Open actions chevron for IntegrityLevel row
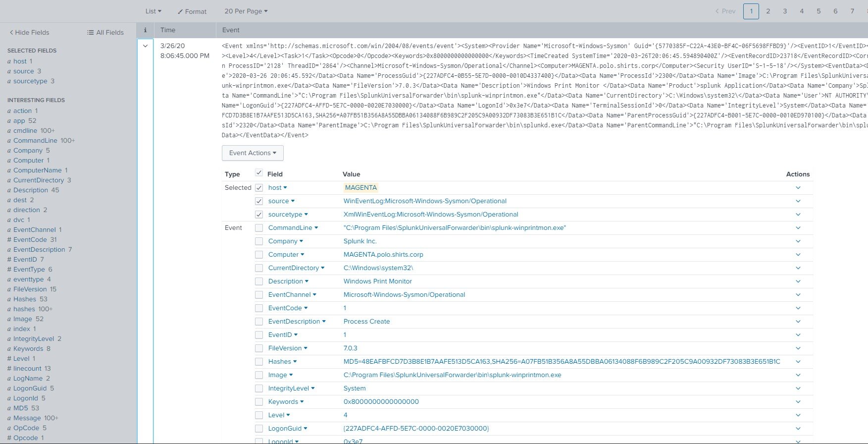The height and width of the screenshot is (444, 868). coord(798,388)
